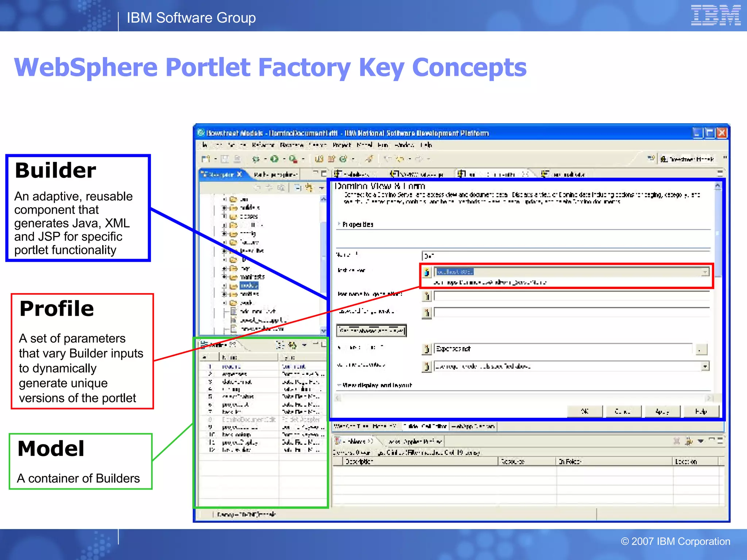Screen dimensions: 747x560
Task: Select the highlighted models folder in Navigator
Action: point(249,285)
